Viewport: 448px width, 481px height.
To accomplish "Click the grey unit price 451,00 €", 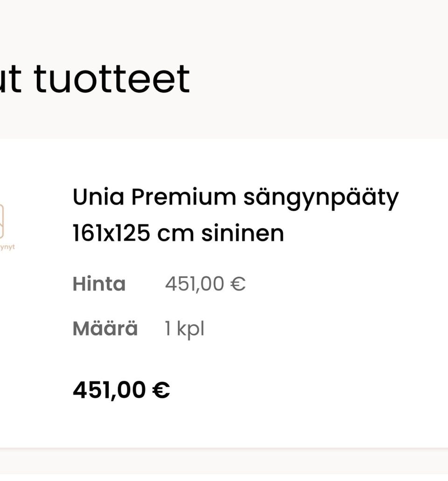I will pyautogui.click(x=205, y=284).
